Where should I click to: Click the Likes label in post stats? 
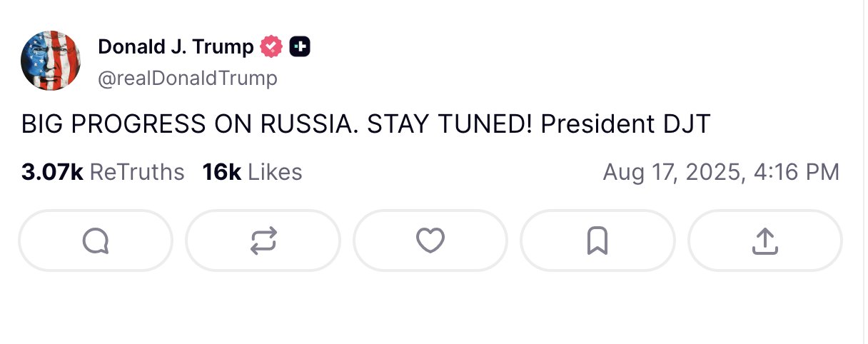pyautogui.click(x=275, y=172)
